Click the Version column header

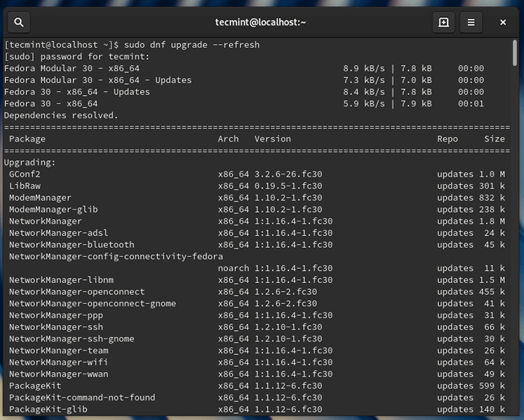[272, 139]
